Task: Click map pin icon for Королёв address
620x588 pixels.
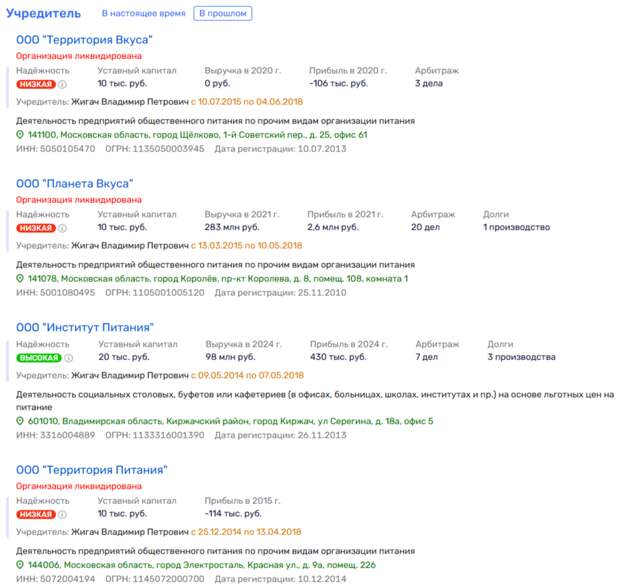Action: 21,278
